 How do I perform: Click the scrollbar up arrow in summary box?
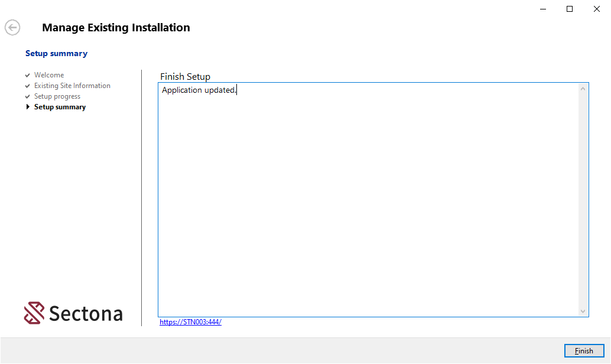[583, 89]
